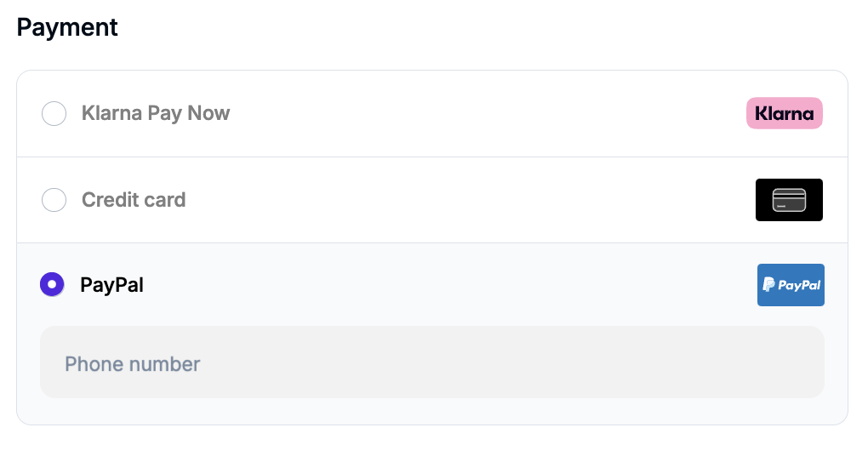Viewport: 868px width, 456px height.
Task: Click blank space in PayPal row header
Action: tap(448, 285)
